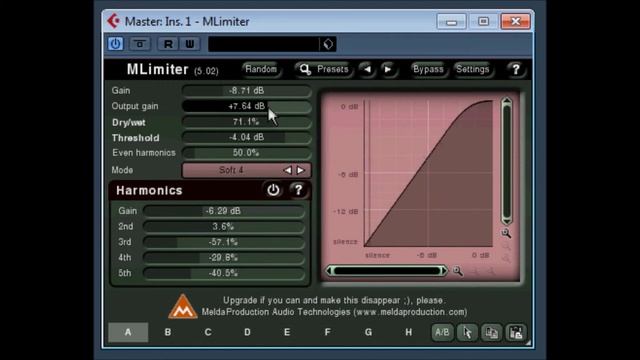Select preset slot G
Screen dimensions: 640x360
click(368, 332)
